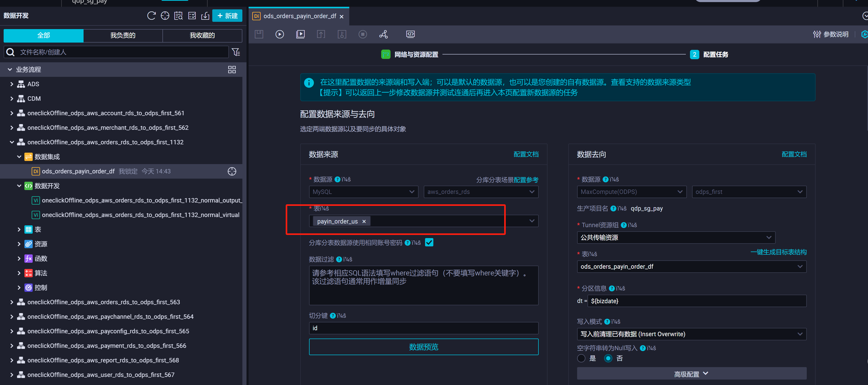Click the 切分键 id input field

click(423, 328)
